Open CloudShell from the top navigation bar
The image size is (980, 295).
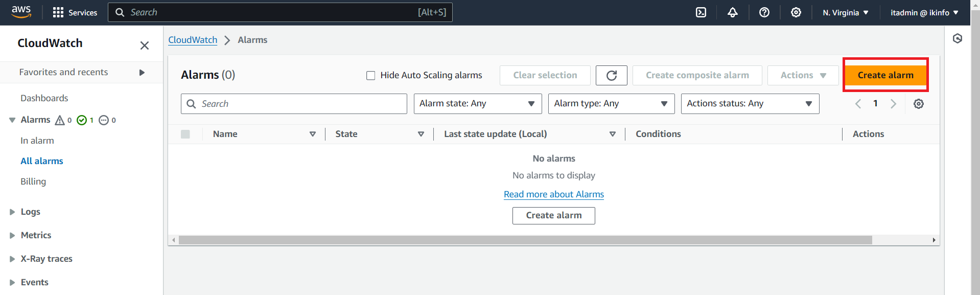pos(701,12)
